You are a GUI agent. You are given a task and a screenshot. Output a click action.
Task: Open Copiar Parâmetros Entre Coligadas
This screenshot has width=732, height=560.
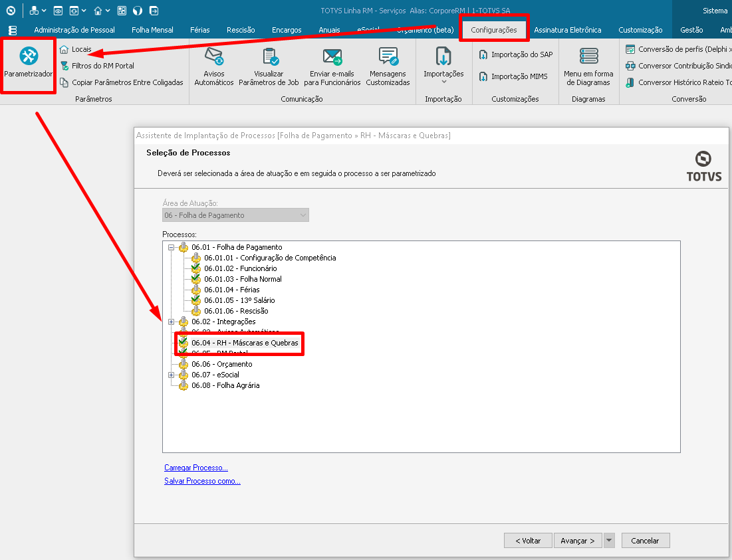(x=122, y=82)
